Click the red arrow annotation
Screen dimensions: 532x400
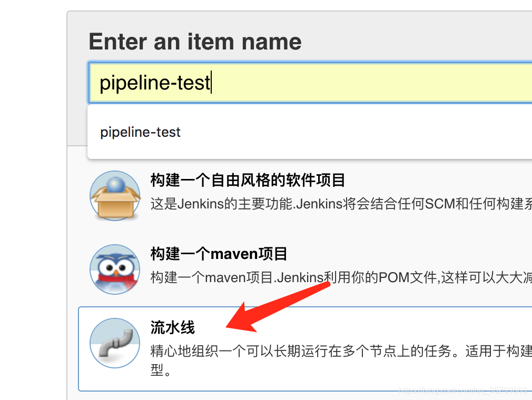pos(278,307)
